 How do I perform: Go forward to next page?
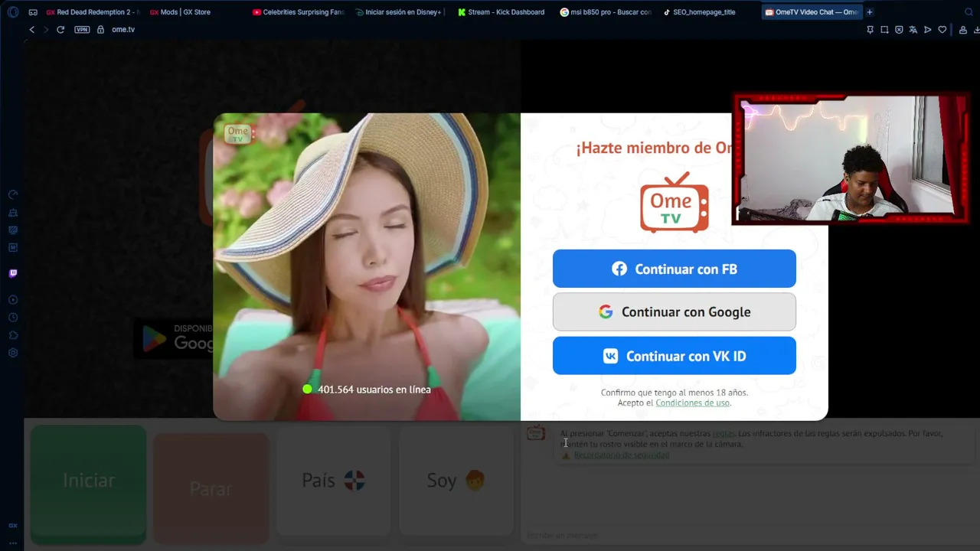(x=46, y=30)
